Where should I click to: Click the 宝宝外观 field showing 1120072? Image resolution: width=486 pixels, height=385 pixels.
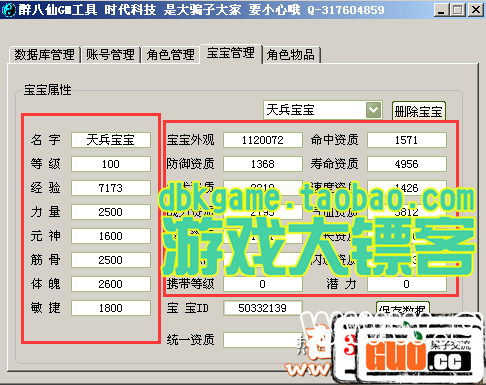pyautogui.click(x=263, y=140)
